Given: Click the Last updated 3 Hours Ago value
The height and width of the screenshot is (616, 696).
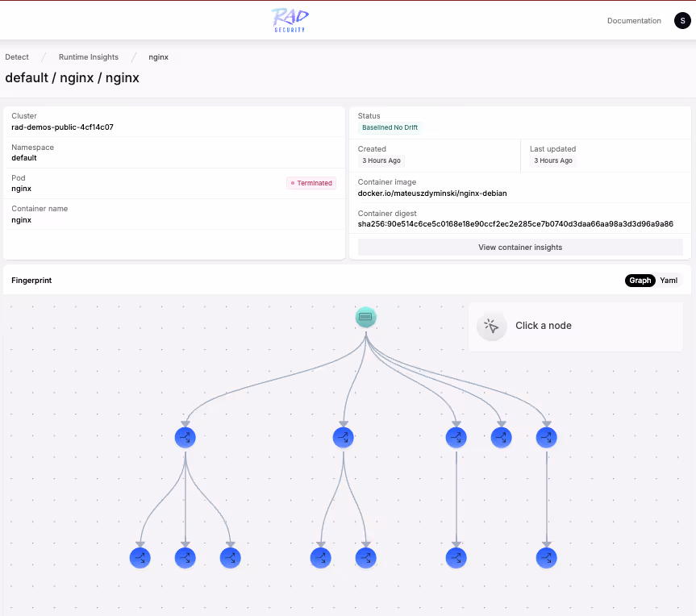Looking at the screenshot, I should [x=553, y=160].
